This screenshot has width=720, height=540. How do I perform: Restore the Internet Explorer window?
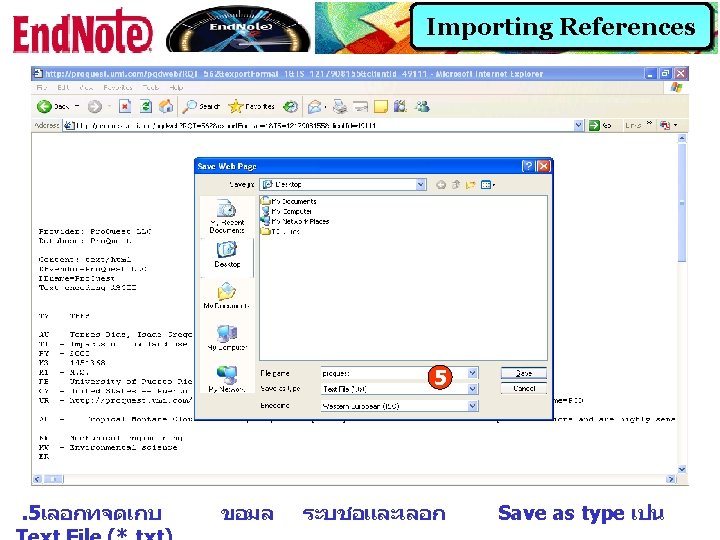point(665,73)
